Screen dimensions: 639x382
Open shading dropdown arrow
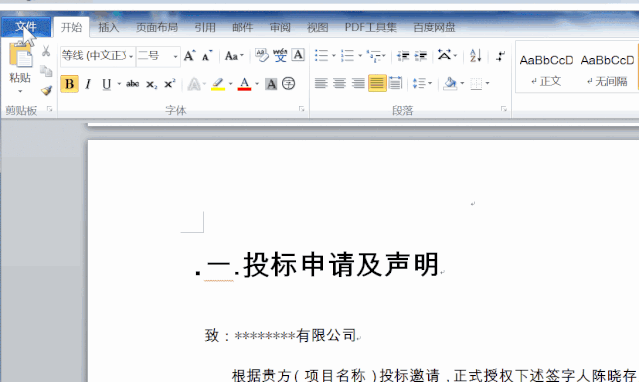pos(462,84)
